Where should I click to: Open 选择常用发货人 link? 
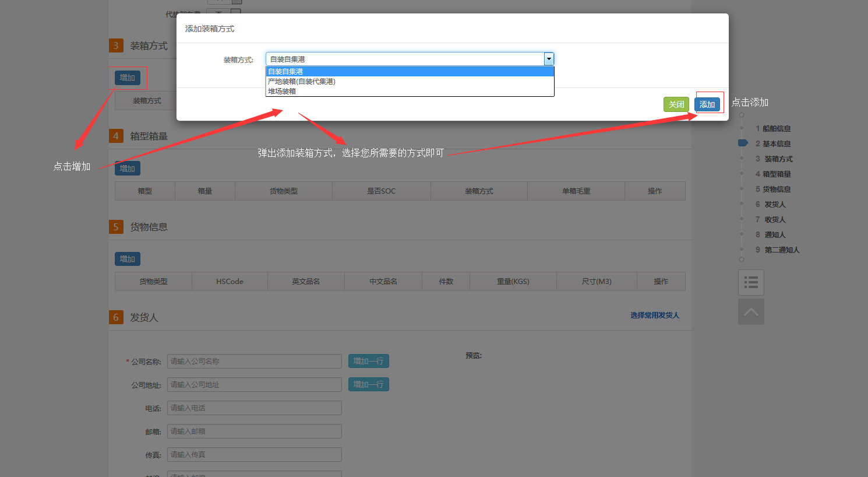click(x=654, y=315)
